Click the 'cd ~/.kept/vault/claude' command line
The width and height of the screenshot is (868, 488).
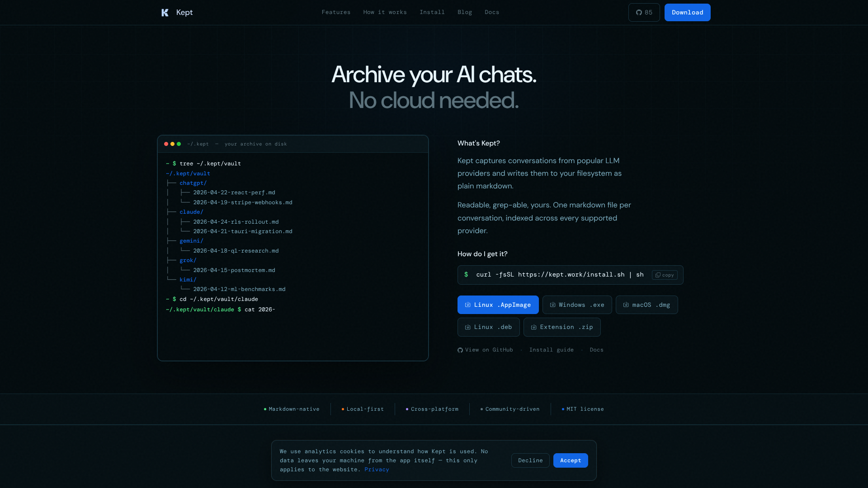coord(212,299)
